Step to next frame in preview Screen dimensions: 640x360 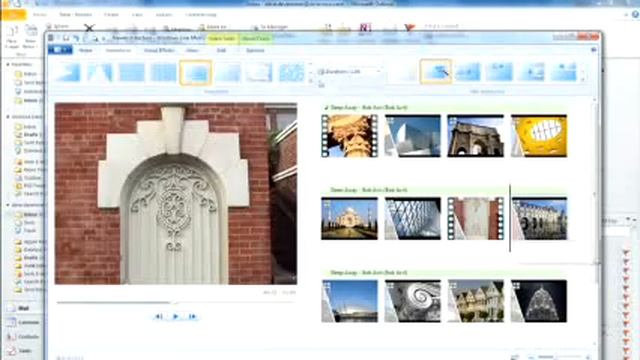click(x=192, y=316)
